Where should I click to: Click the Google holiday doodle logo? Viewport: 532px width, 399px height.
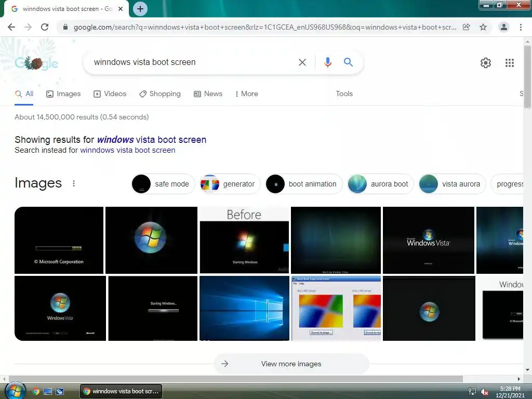pyautogui.click(x=36, y=63)
